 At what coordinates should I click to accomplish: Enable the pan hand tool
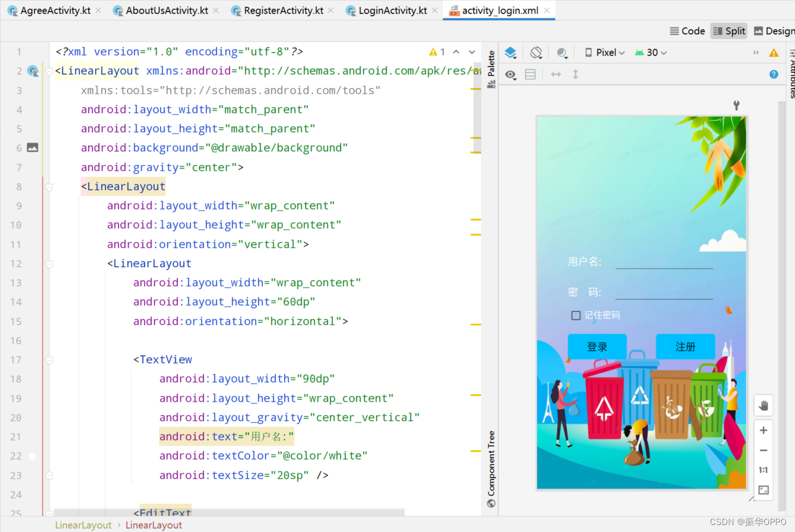click(x=764, y=405)
